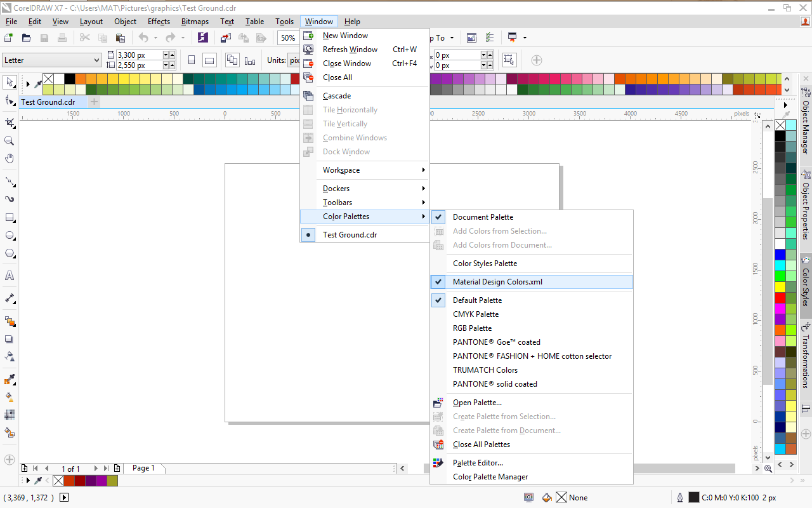Turn off the Default Palette

tap(477, 300)
